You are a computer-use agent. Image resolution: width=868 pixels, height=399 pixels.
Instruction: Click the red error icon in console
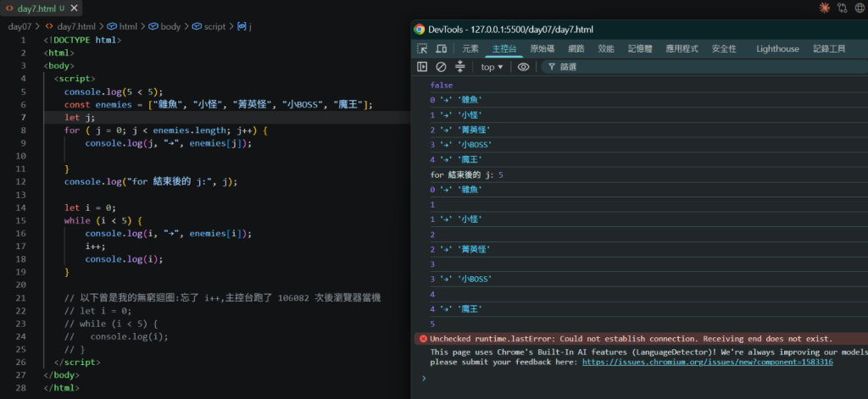click(424, 339)
